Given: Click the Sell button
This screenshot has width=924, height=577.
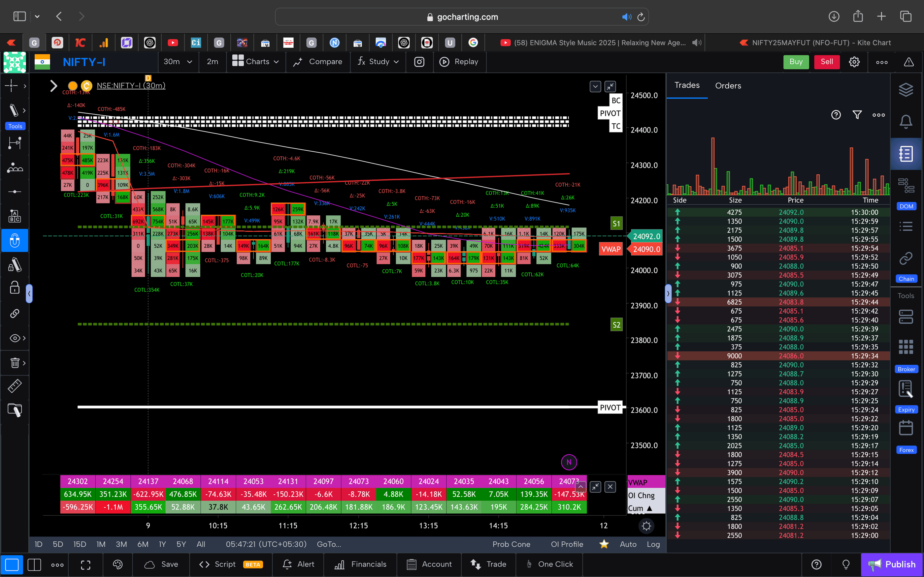Looking at the screenshot, I should point(826,61).
